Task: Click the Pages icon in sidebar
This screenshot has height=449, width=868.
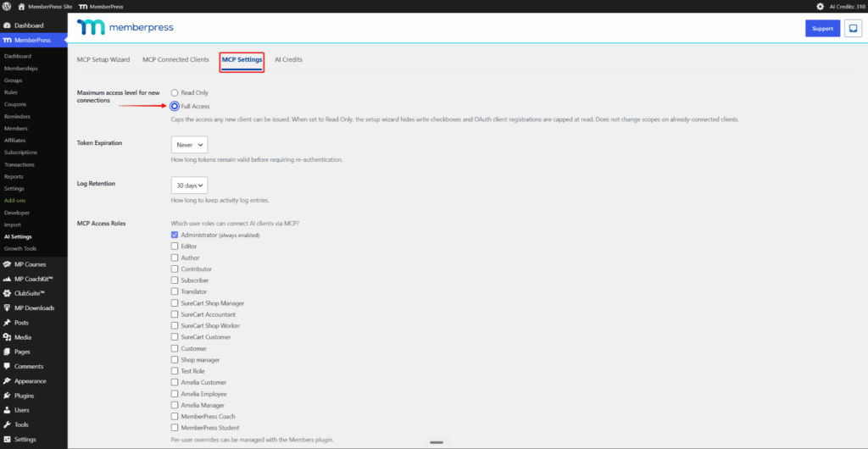Action: click(7, 352)
